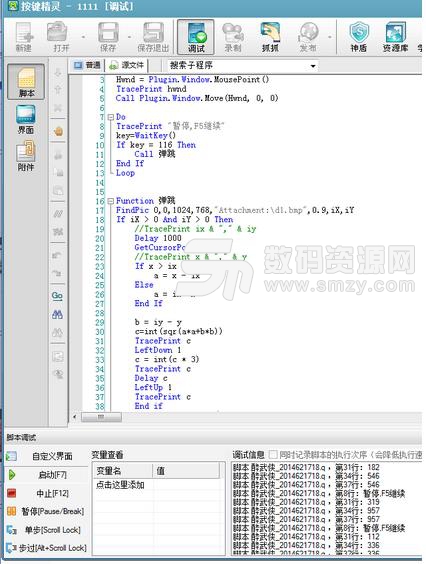Open the 抓抓 capture tool
Image resolution: width=426 pixels, height=564 pixels.
(x=270, y=37)
